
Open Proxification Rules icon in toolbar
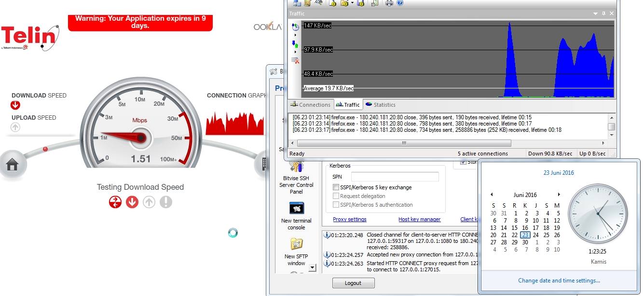coord(307,3)
